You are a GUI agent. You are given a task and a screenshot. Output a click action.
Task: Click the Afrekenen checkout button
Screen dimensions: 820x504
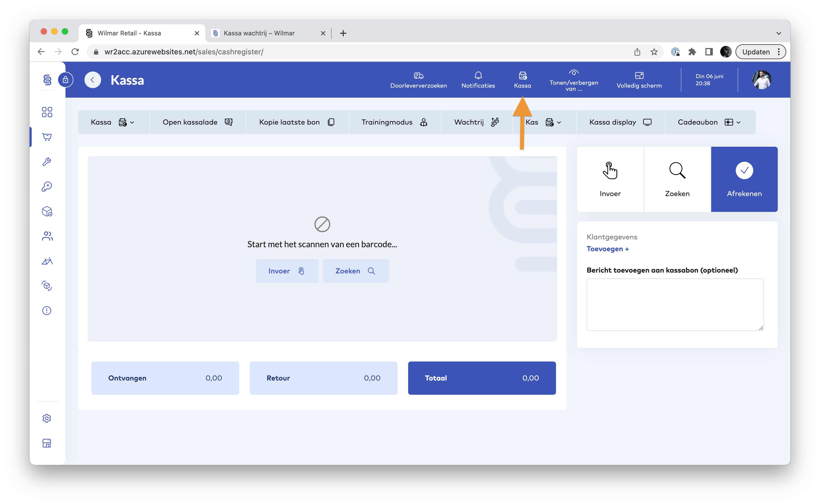744,179
